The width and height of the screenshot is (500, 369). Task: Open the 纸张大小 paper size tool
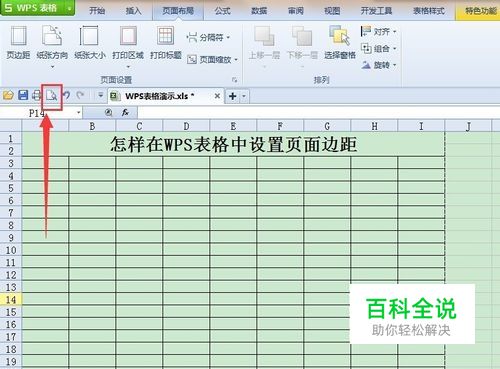click(90, 43)
